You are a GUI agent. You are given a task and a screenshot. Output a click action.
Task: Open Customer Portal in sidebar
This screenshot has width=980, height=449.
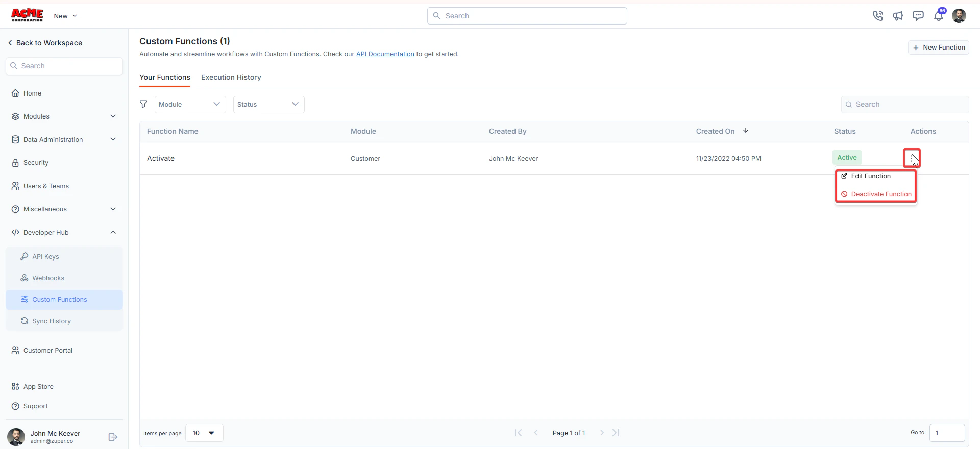pyautogui.click(x=64, y=351)
